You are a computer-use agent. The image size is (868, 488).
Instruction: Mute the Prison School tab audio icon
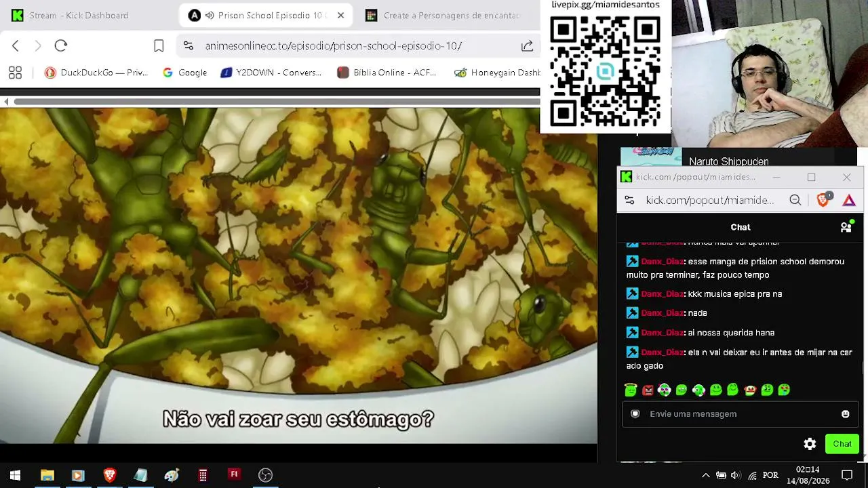[x=210, y=15]
